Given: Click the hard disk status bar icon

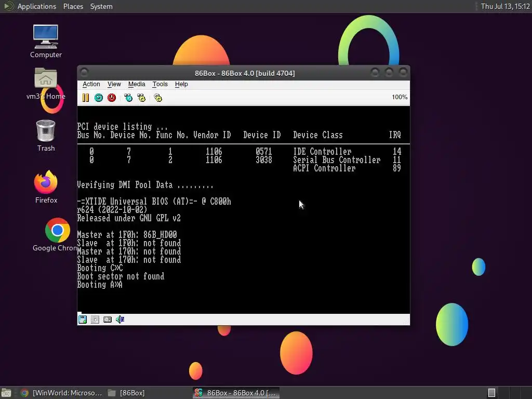Looking at the screenshot, I should click(108, 320).
